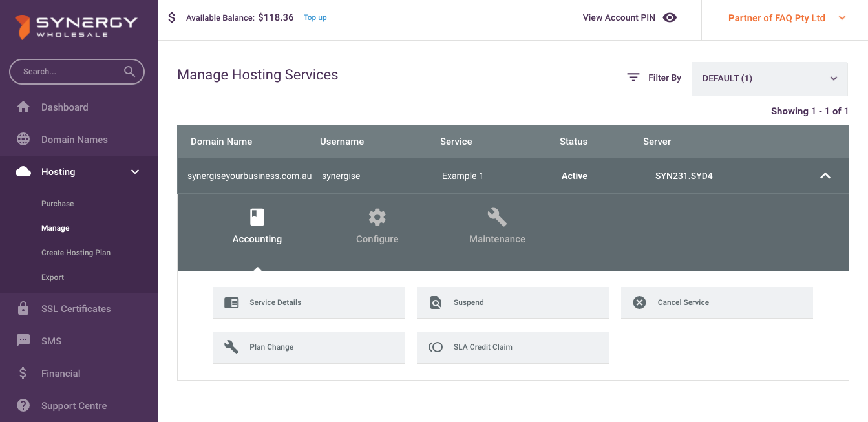Click the Top up link
The width and height of the screenshot is (868, 422).
315,17
